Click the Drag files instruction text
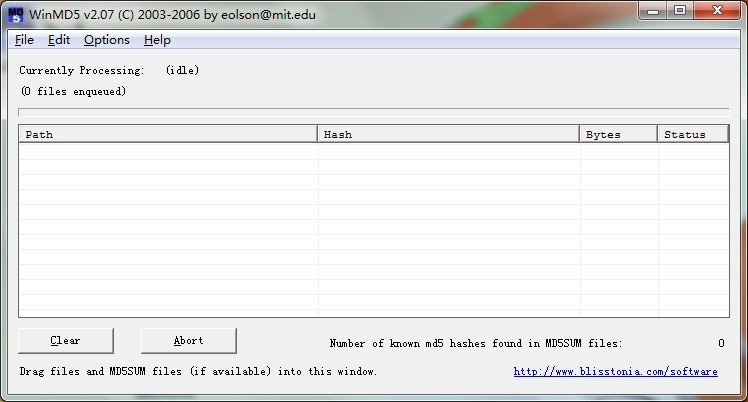Viewport: 748px width, 402px height. (198, 372)
